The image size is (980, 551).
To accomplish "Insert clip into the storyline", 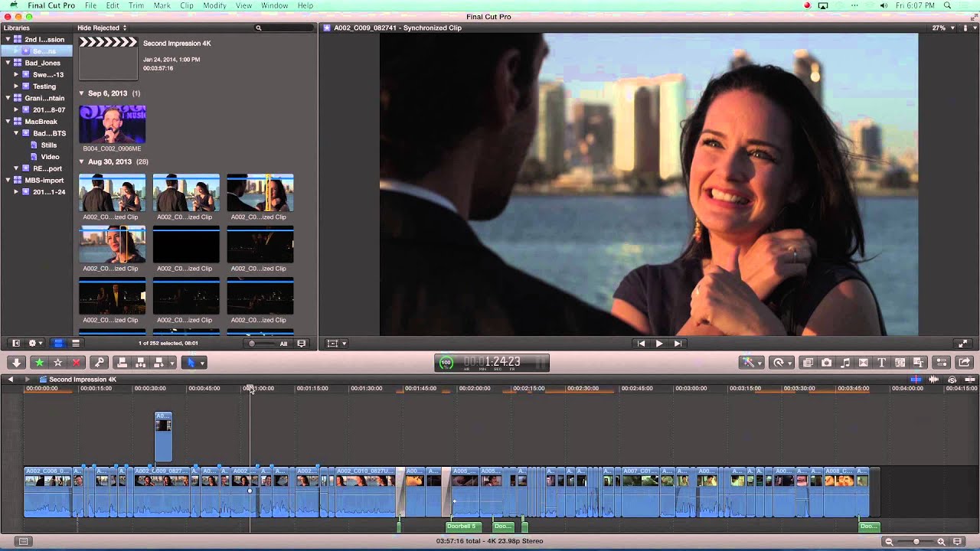I will coord(140,363).
